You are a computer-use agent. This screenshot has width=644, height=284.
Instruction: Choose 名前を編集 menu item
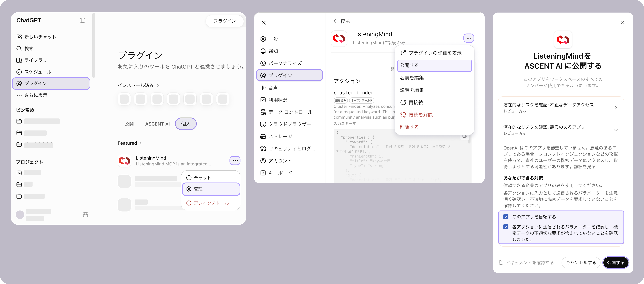pyautogui.click(x=434, y=78)
